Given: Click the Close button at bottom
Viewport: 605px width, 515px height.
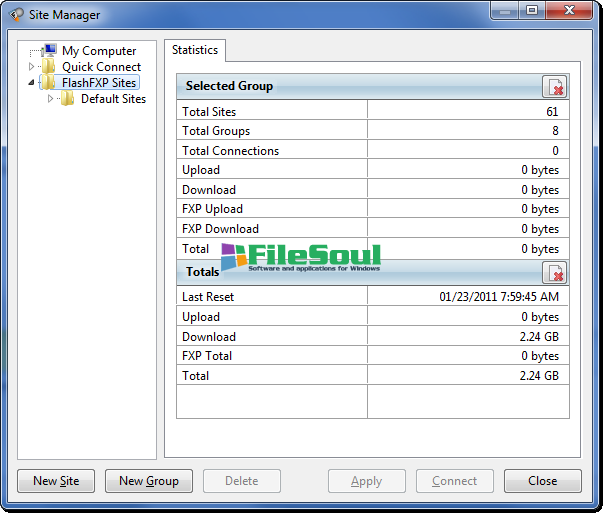Looking at the screenshot, I should coord(542,481).
